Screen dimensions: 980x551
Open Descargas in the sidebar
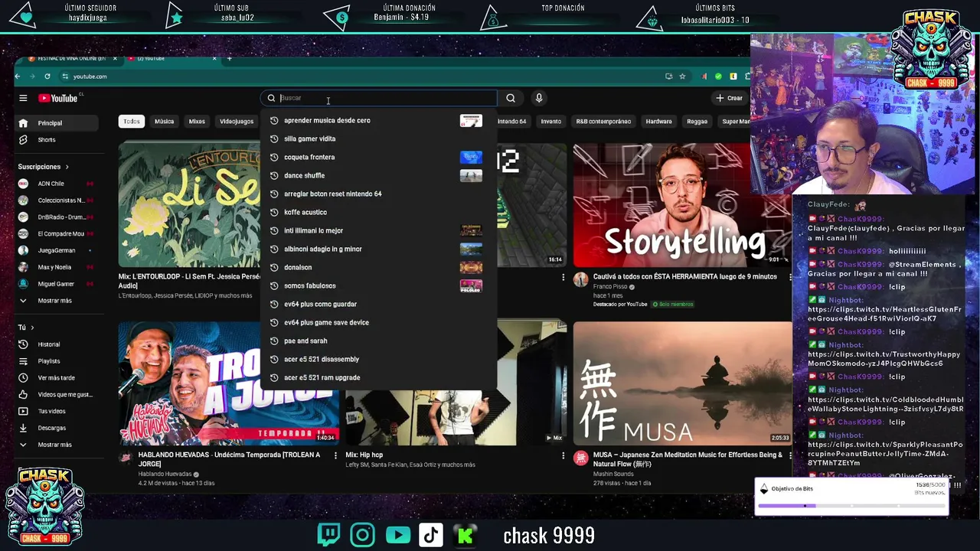pos(57,428)
